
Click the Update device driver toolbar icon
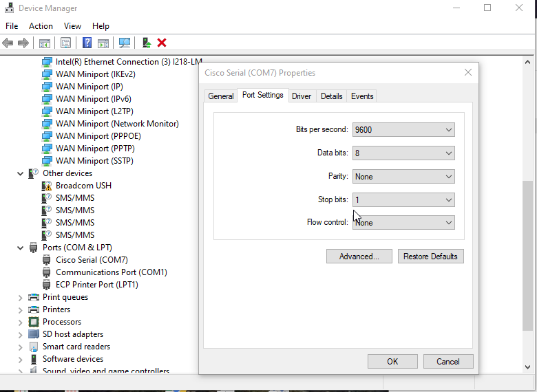pos(147,43)
